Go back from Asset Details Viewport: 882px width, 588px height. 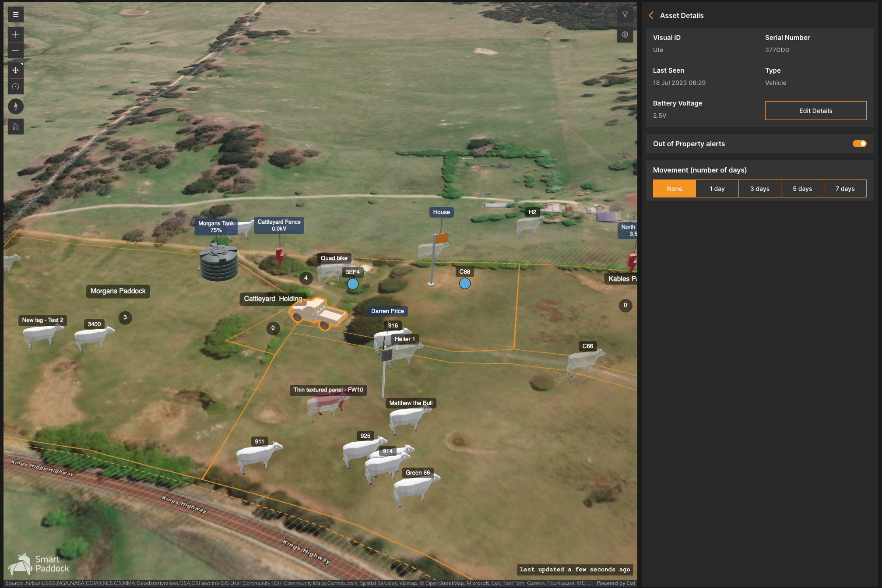click(x=651, y=15)
